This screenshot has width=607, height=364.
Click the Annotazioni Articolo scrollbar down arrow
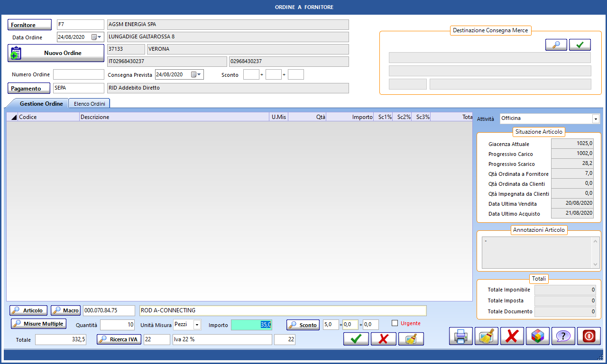[x=596, y=264]
